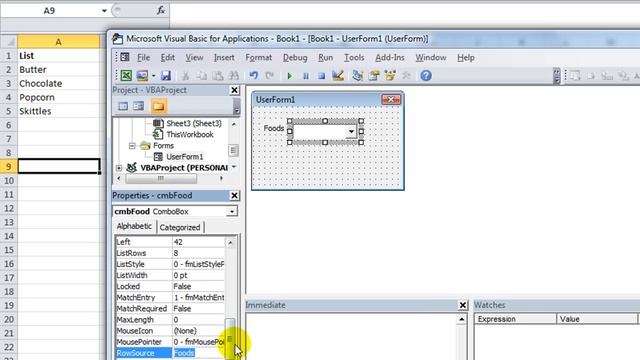Click the Find binoculars icon
The width and height of the screenshot is (640, 360).
pyautogui.click(x=234, y=76)
